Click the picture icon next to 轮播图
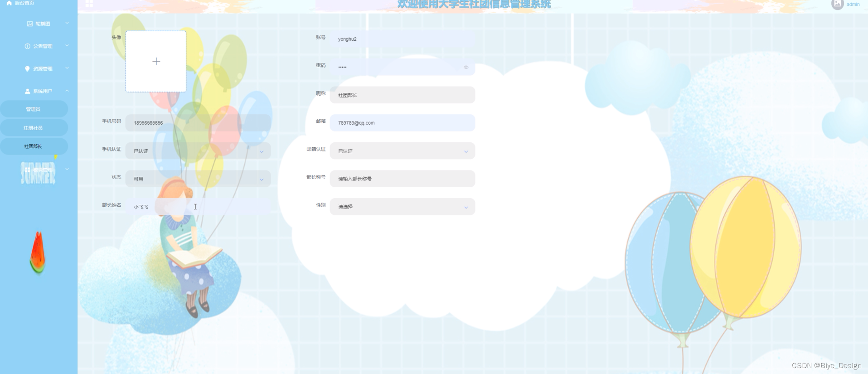Viewport: 868px width, 374px height. [x=30, y=24]
